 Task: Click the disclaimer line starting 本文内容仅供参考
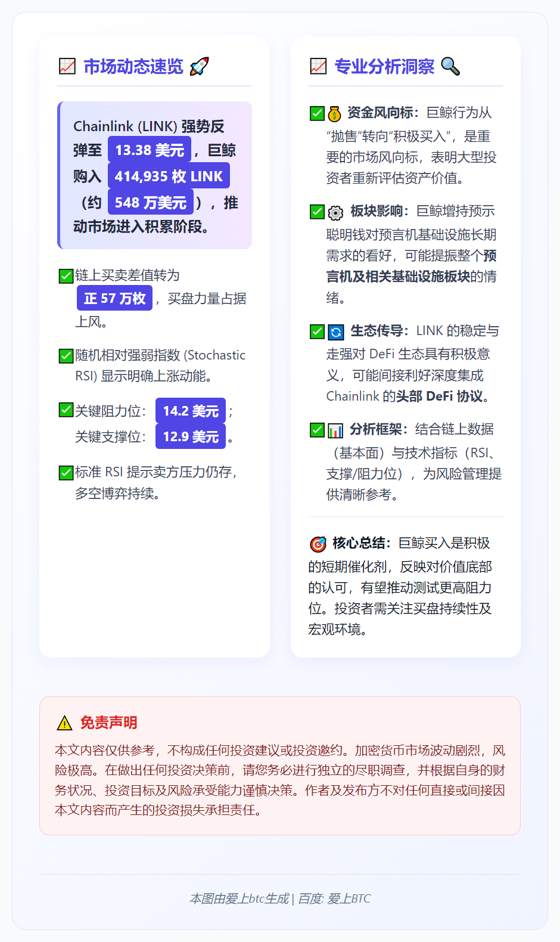point(280,751)
